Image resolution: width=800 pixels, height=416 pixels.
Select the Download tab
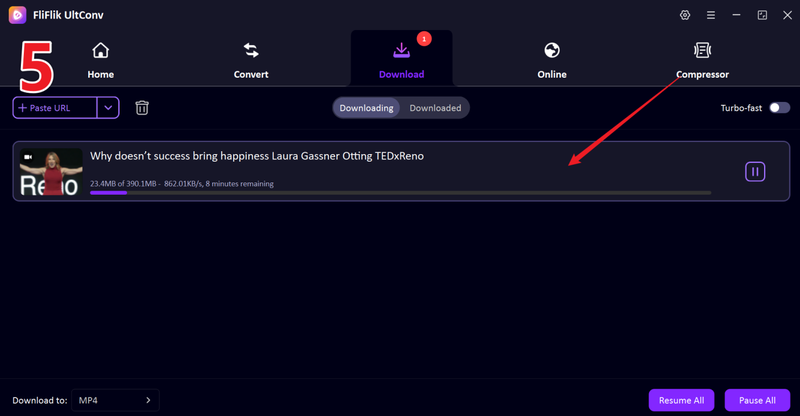tap(402, 60)
